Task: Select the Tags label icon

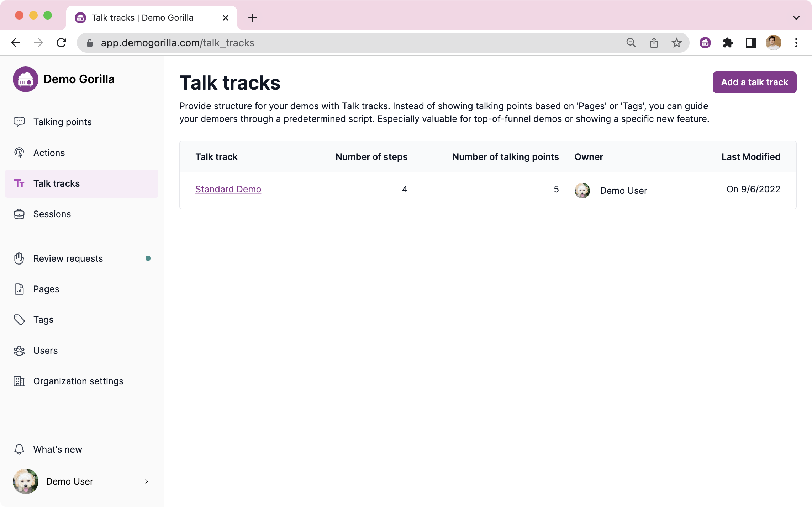Action: pyautogui.click(x=19, y=319)
